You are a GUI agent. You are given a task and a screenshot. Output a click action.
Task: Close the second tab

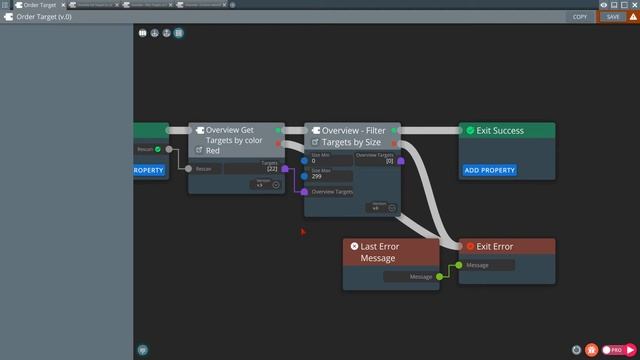pyautogui.click(x=117, y=5)
